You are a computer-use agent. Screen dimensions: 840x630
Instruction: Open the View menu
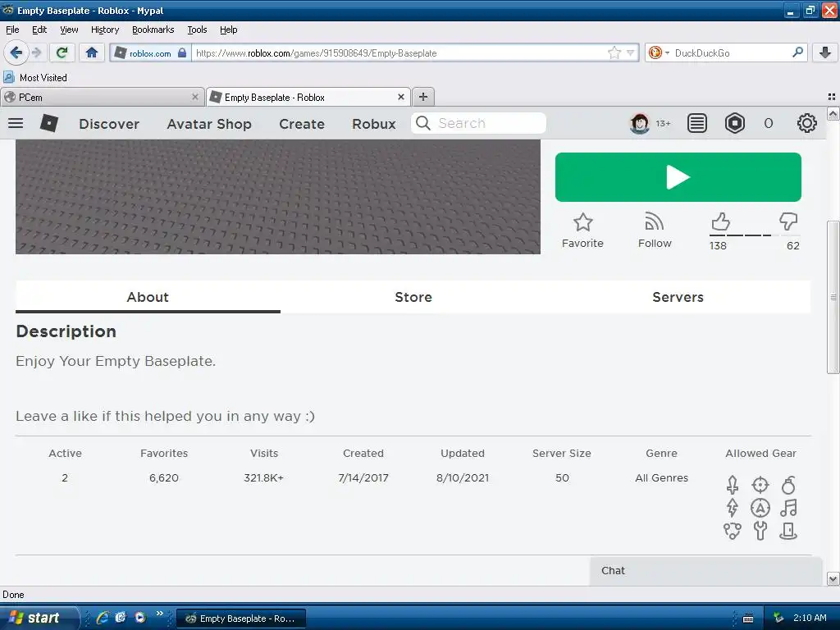[x=69, y=30]
